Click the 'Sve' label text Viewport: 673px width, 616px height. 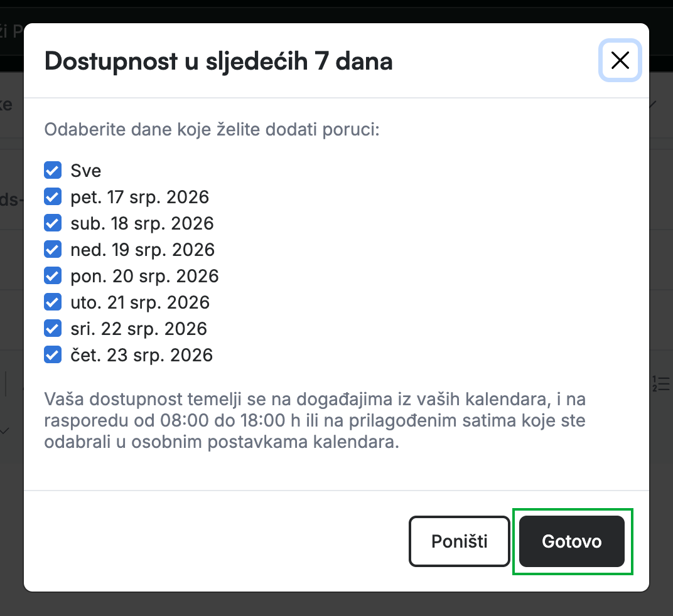pyautogui.click(x=86, y=171)
